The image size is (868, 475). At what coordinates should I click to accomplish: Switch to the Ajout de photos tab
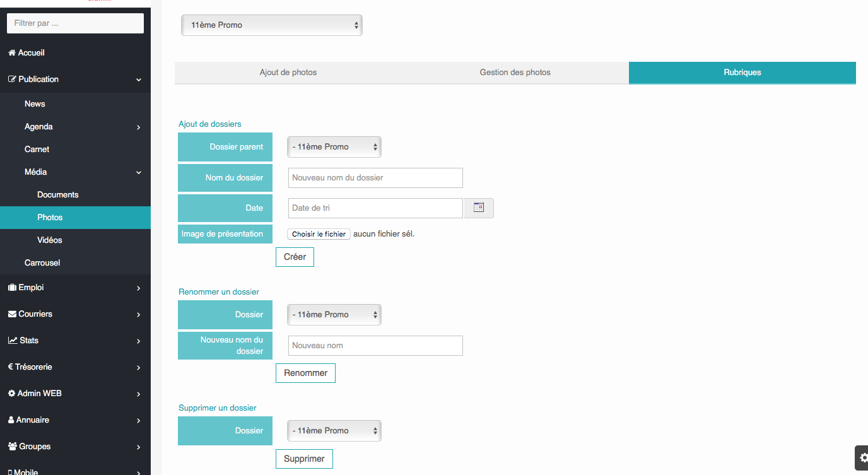click(288, 73)
